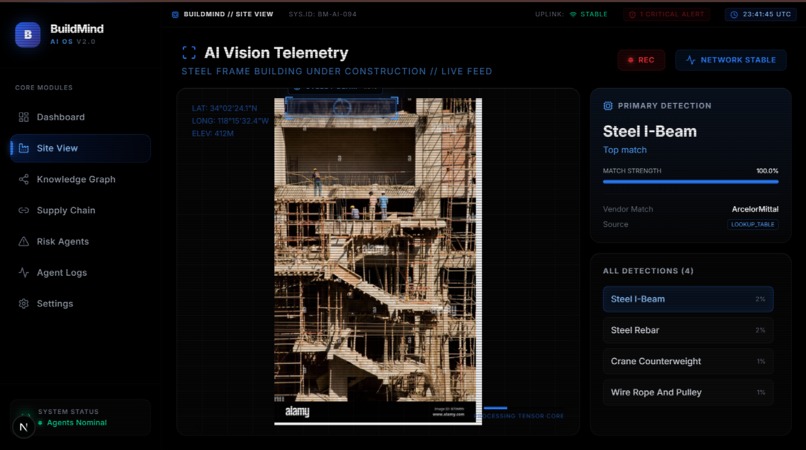Click the breadcrumb BuildMind square icon
Viewport: 806px width, 450px height.
(x=175, y=14)
